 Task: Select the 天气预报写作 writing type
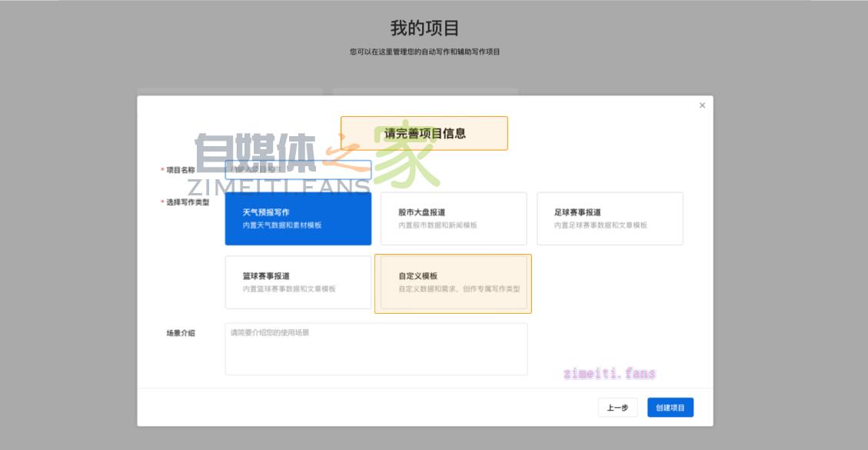pos(298,218)
